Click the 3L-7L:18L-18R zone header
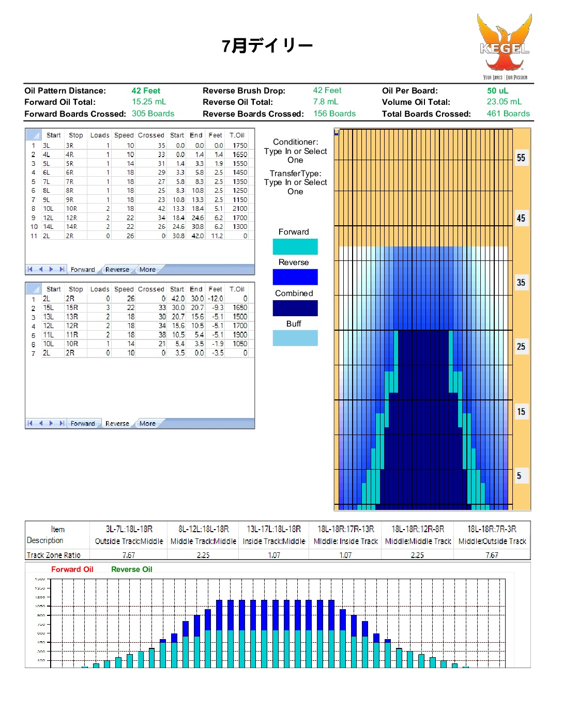 pos(129,529)
